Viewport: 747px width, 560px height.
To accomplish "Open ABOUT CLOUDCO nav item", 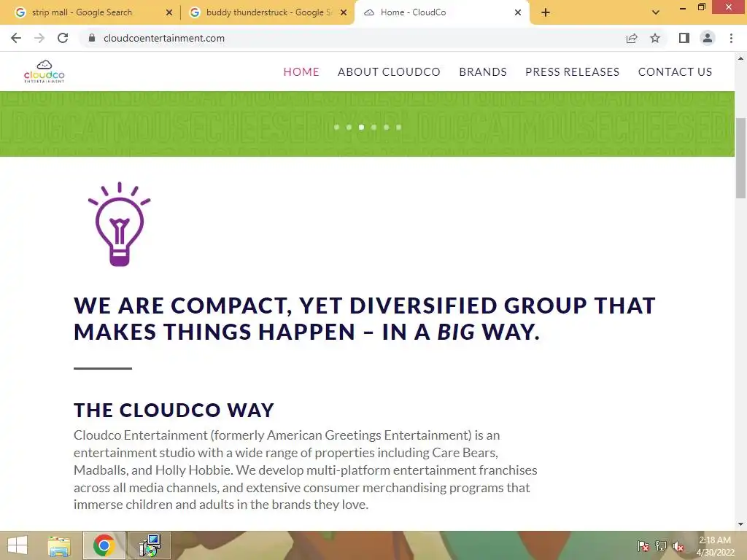I will [x=389, y=72].
